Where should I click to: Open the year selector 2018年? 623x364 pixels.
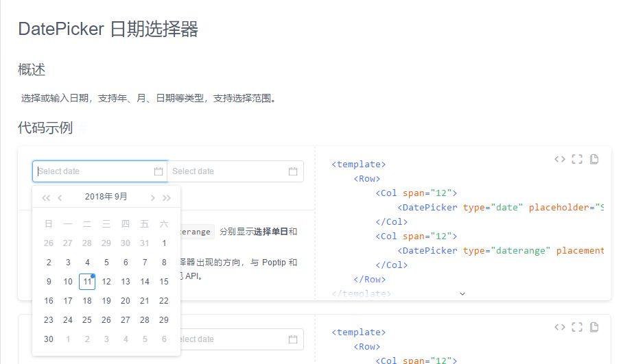[99, 197]
